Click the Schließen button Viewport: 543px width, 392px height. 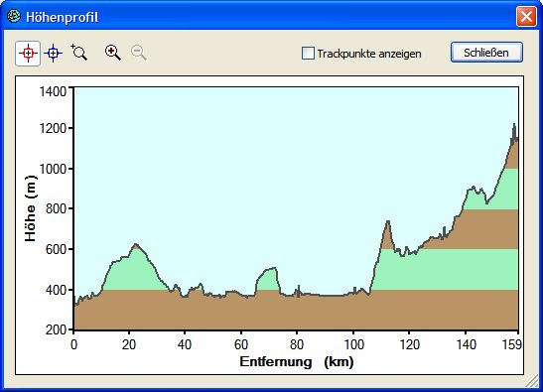pos(486,53)
